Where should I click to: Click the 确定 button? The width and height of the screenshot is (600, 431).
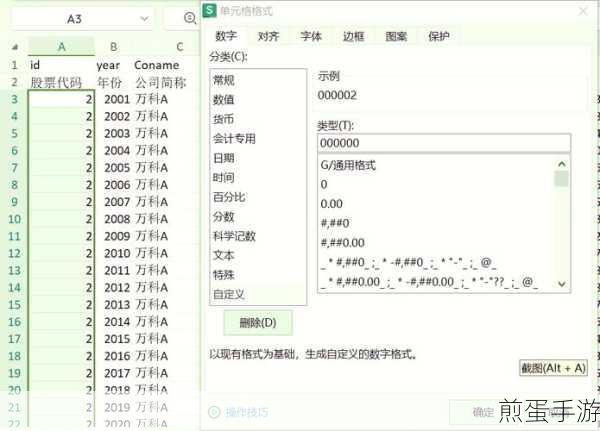coord(483,412)
